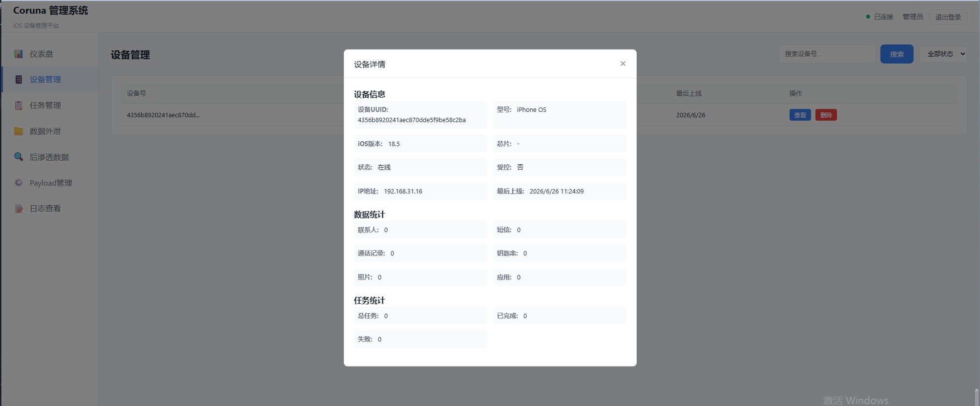The image size is (980, 406).
Task: Open 日志查看 in the sidebar
Action: tap(50, 209)
